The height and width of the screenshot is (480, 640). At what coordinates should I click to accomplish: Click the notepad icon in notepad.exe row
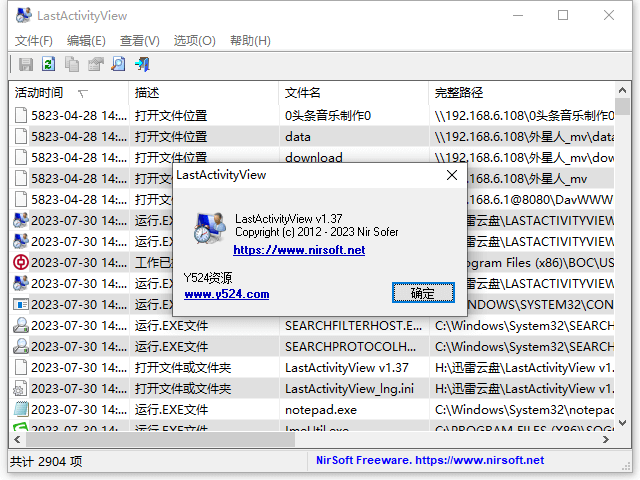21,409
